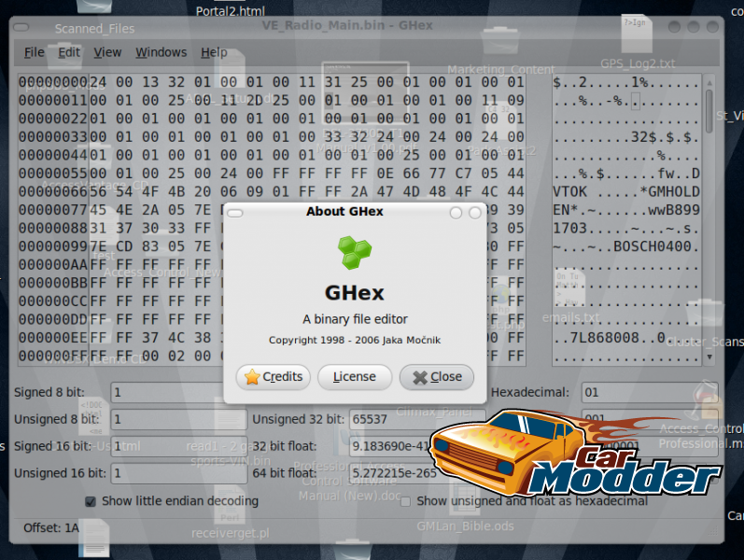Click the hex view scrollbar thumb
Viewport: 744px width, 560px height.
(709, 111)
